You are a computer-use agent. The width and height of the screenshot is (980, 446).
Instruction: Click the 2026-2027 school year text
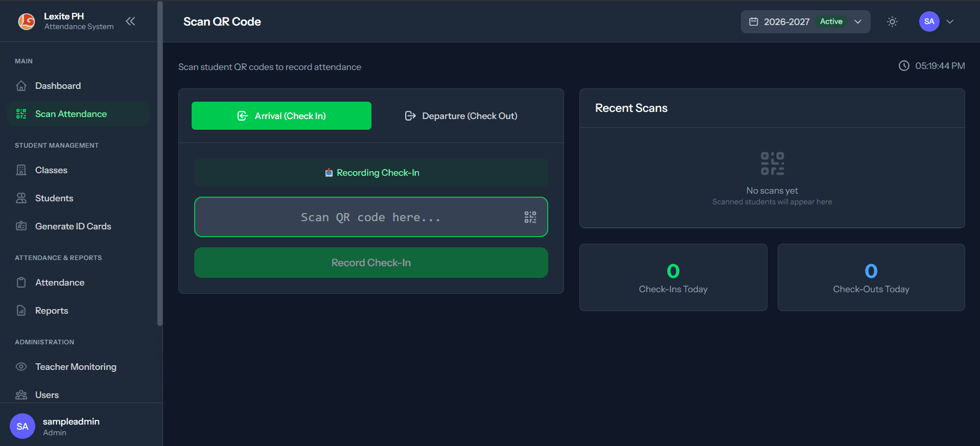click(x=786, y=21)
